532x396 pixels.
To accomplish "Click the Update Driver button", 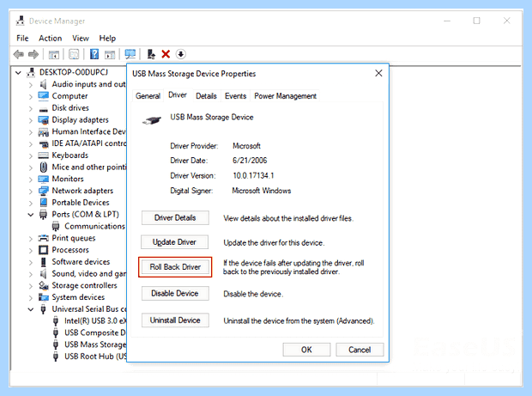I will (174, 242).
